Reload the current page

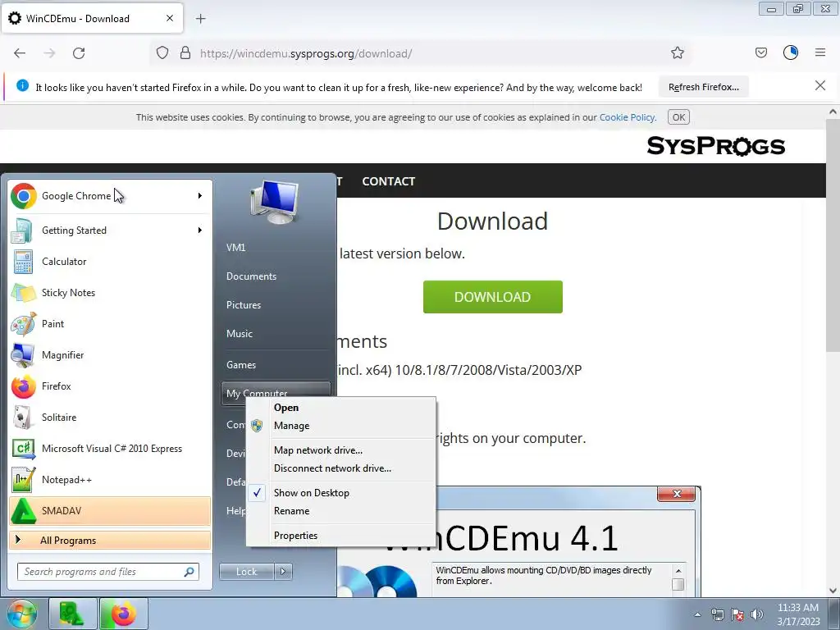[x=79, y=53]
